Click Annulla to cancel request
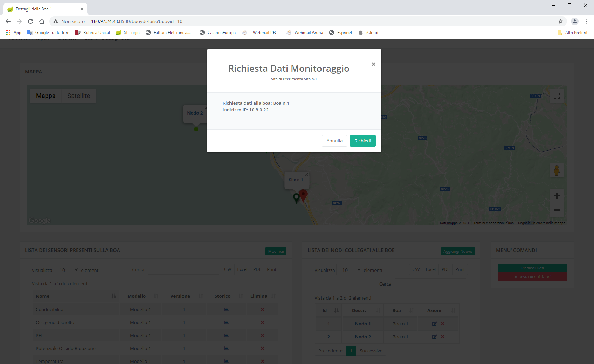 tap(334, 141)
